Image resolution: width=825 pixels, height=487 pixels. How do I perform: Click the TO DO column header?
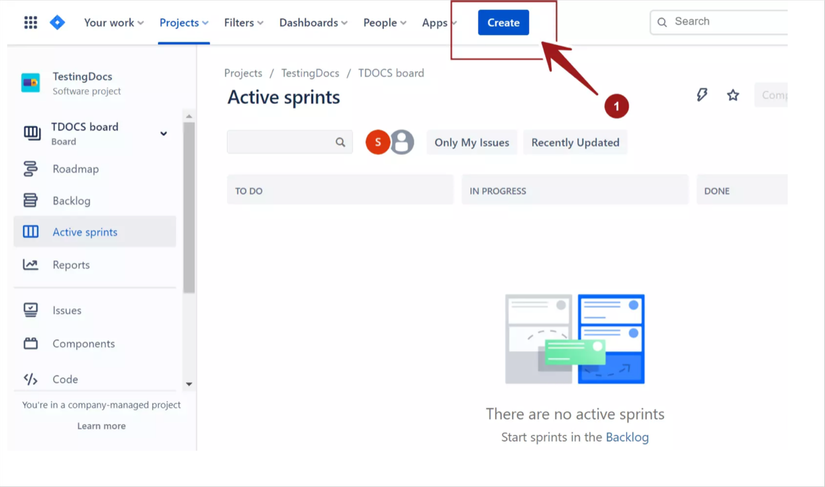click(x=340, y=190)
